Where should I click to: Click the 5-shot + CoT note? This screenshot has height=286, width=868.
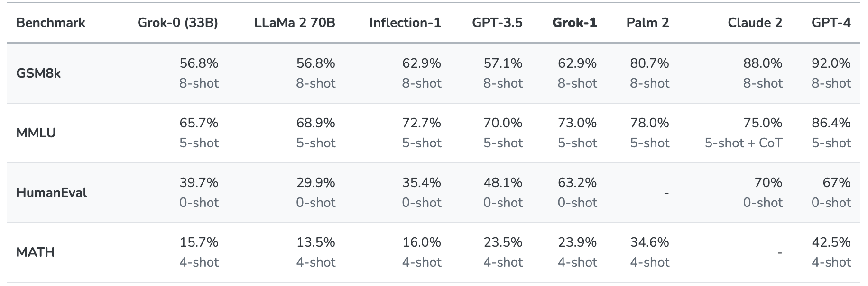click(x=743, y=143)
